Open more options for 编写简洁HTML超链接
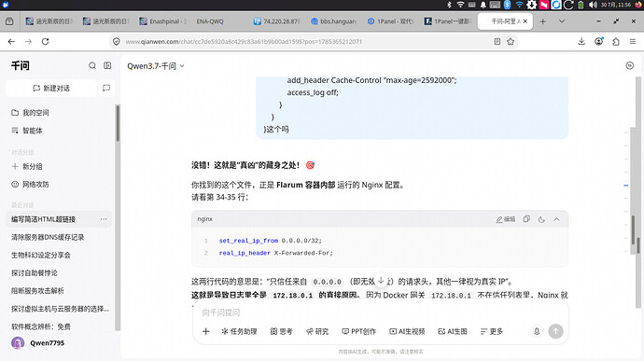The width and height of the screenshot is (644, 361). (x=104, y=219)
